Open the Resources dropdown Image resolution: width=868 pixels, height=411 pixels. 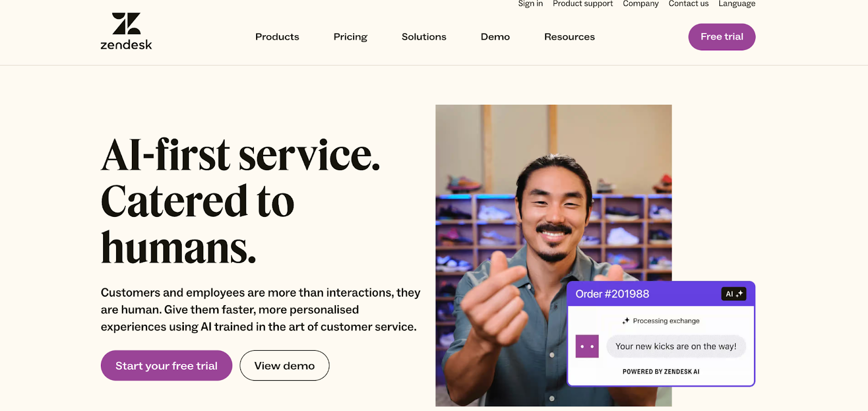(x=569, y=37)
